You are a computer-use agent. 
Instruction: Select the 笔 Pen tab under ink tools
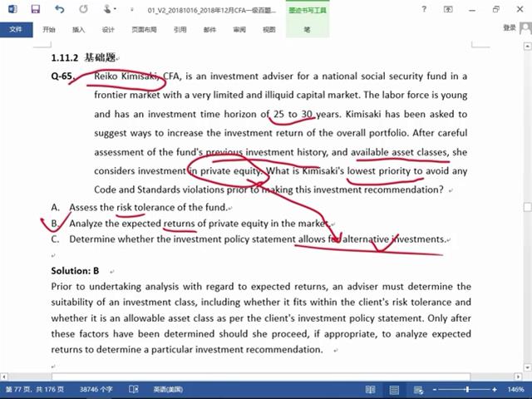(x=307, y=30)
